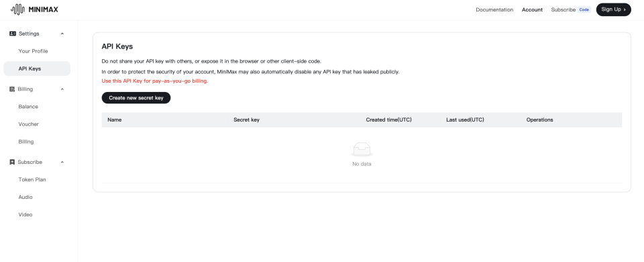Viewport: 644px width, 262px height.
Task: Click the Subscribe bookmark icon
Action: [x=12, y=162]
